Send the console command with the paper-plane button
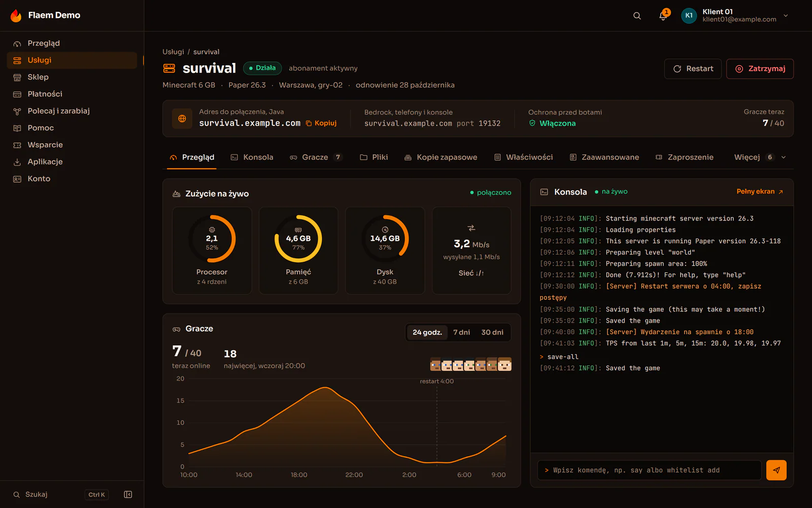Screen dimensions: 812x508 point(776,470)
